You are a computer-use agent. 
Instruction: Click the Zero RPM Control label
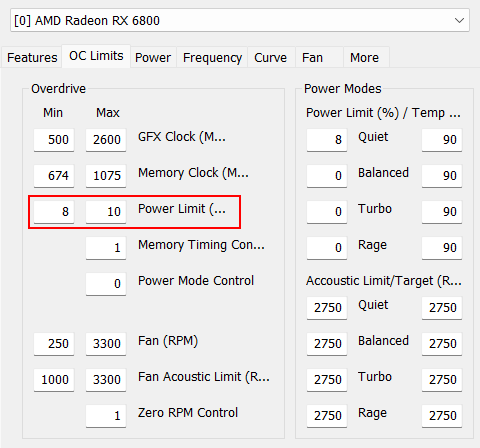[x=188, y=413]
